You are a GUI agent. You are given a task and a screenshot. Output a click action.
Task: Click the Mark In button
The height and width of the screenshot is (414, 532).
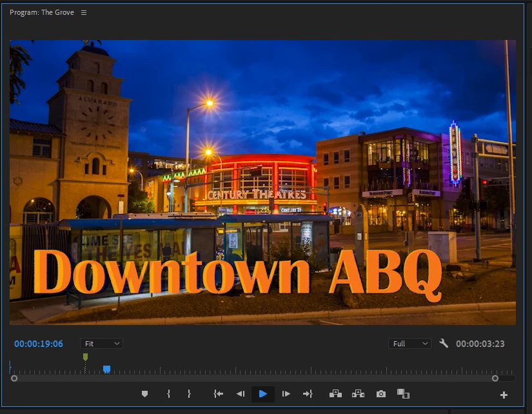(168, 394)
